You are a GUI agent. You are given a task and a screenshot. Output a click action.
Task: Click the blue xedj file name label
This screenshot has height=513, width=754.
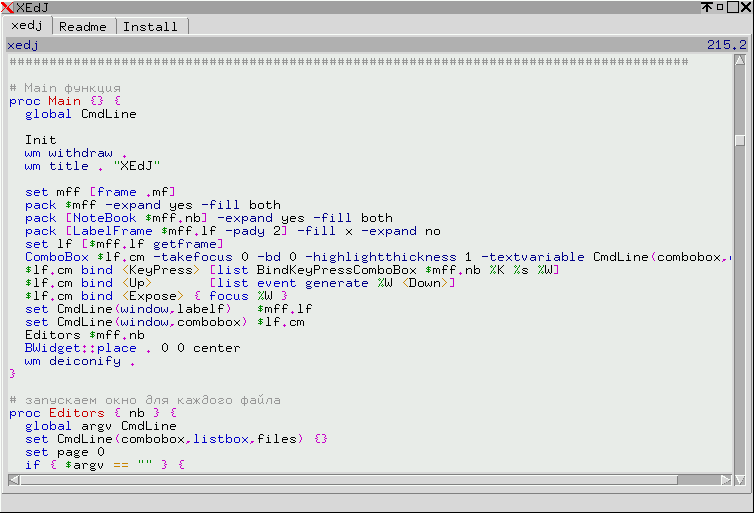click(x=23, y=45)
